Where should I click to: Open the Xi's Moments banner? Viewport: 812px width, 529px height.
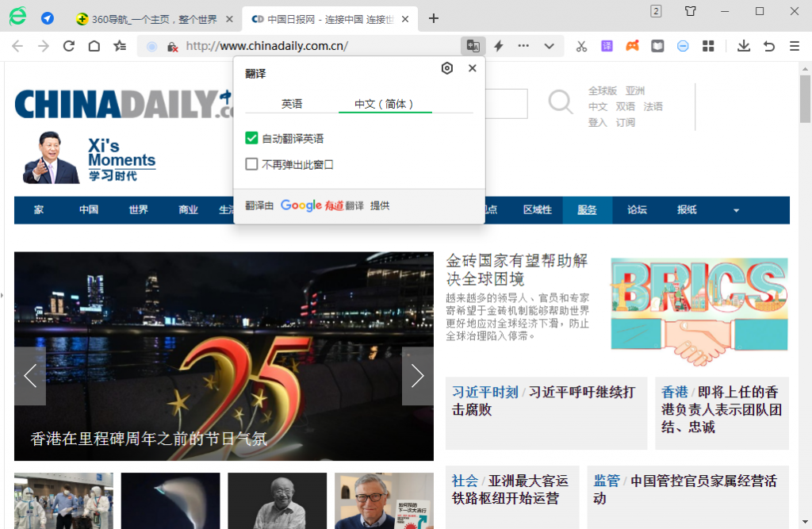90,158
